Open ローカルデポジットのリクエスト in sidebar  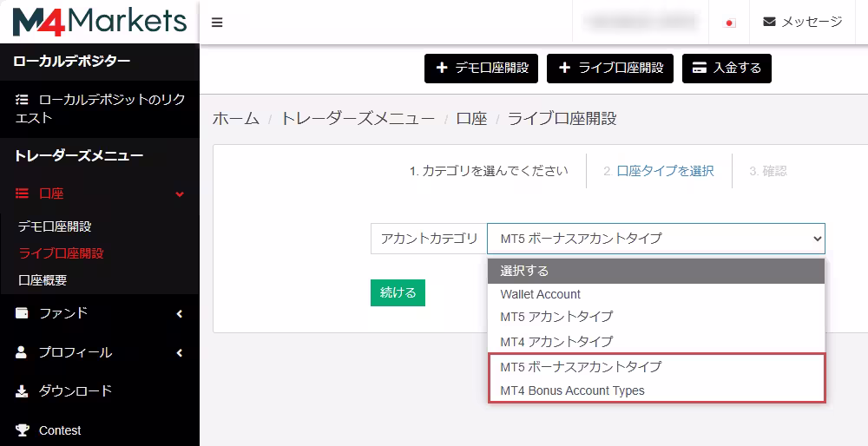tap(100, 109)
